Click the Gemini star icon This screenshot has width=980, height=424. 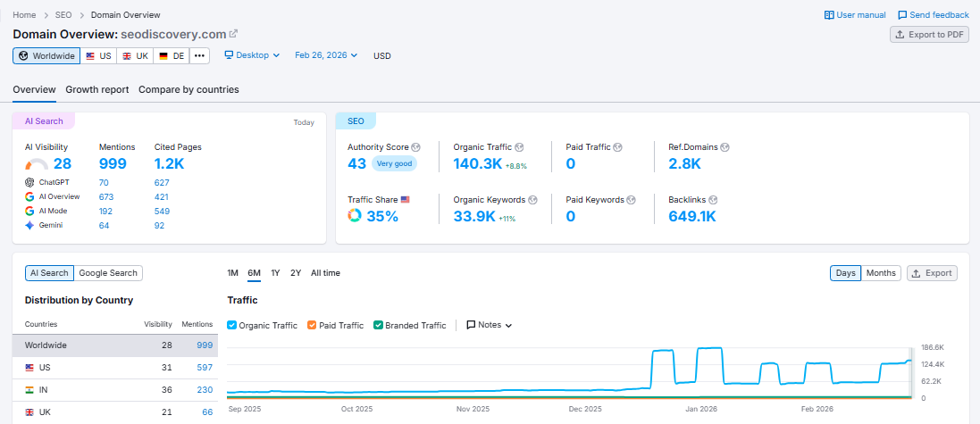pos(29,226)
